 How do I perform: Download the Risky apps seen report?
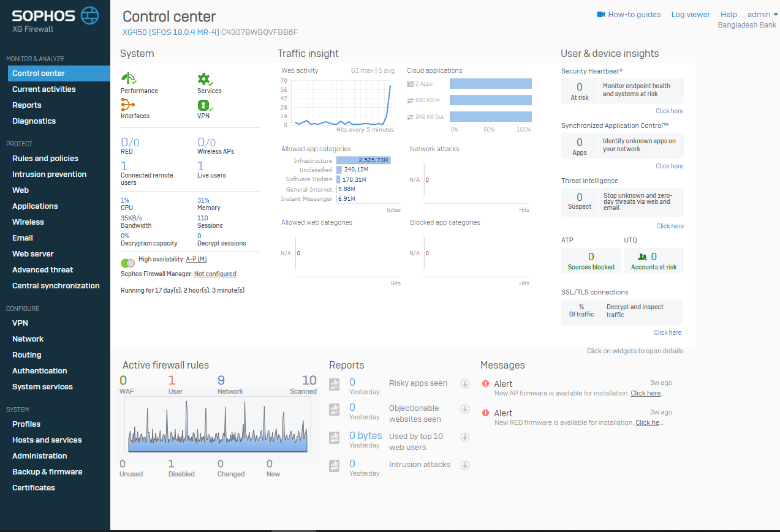tap(465, 384)
